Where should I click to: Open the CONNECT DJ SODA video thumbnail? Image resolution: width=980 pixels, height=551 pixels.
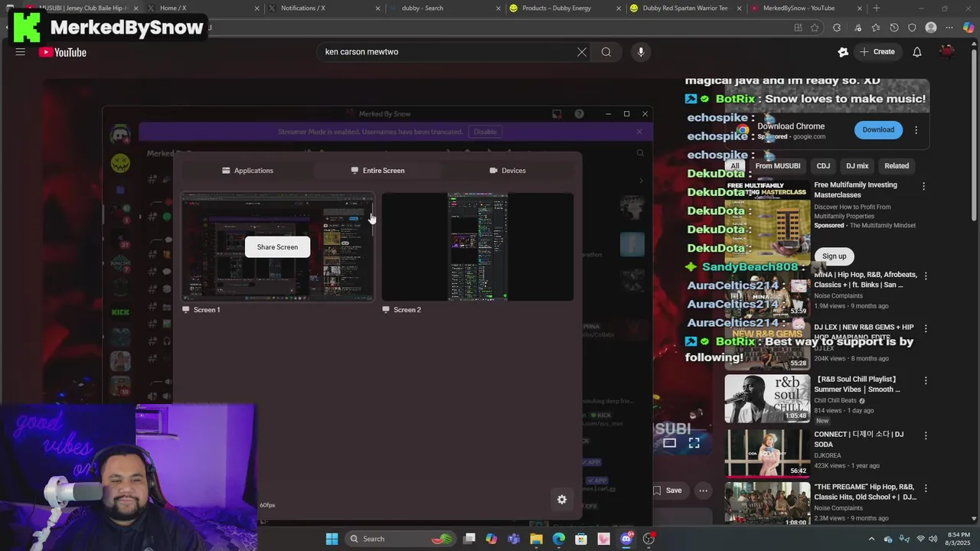(x=766, y=452)
